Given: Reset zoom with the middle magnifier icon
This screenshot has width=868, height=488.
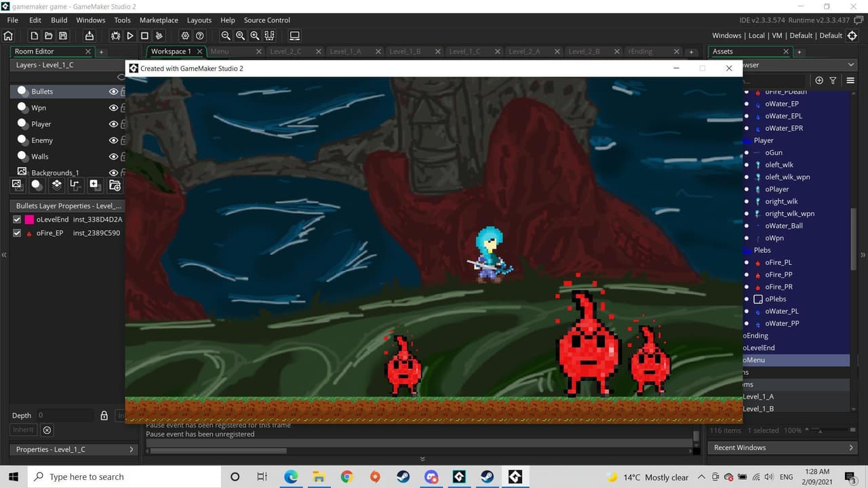Looking at the screenshot, I should pyautogui.click(x=240, y=36).
